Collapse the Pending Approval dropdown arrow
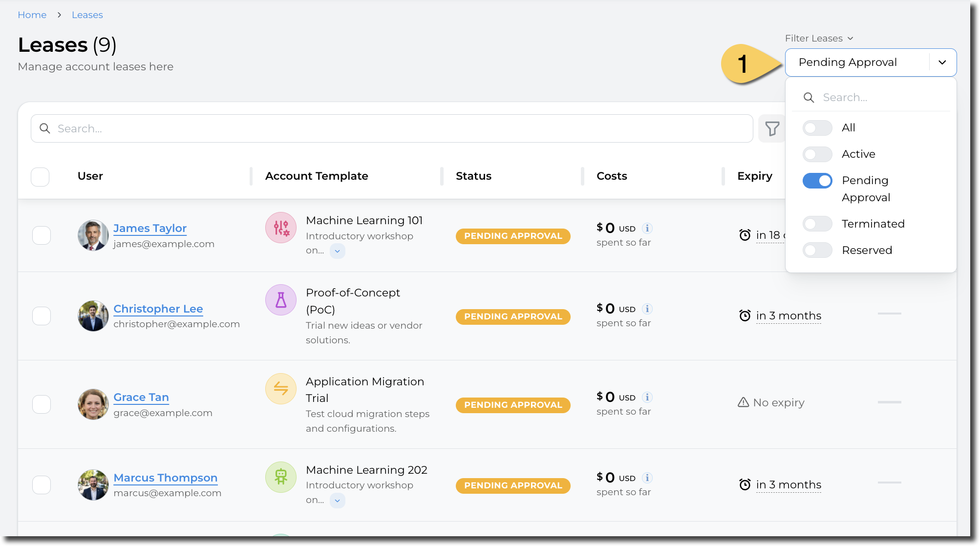 (x=942, y=63)
